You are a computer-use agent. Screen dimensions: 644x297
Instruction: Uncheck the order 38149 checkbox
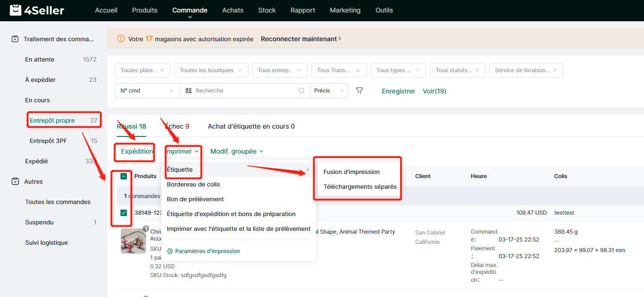point(124,213)
